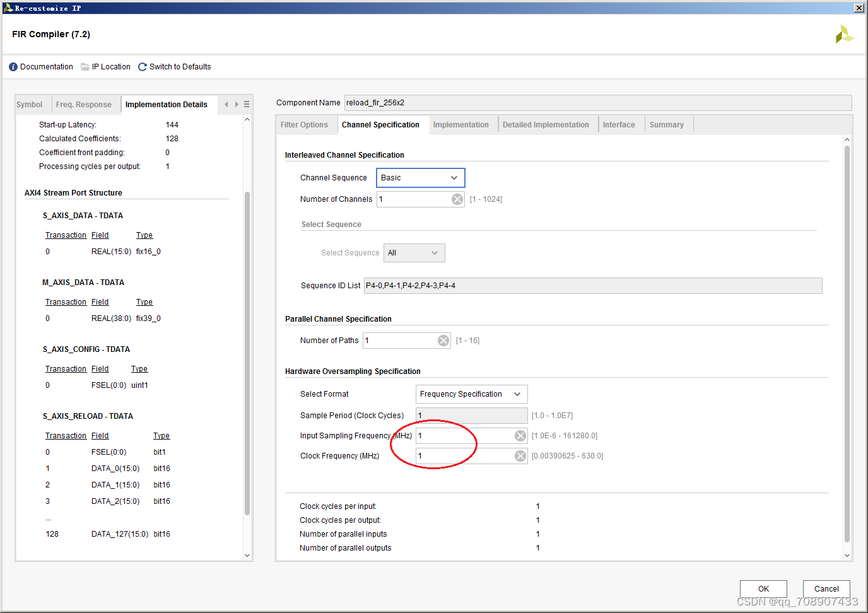The image size is (868, 613).
Task: Click the REAL(15:0) field entry
Action: click(x=111, y=252)
